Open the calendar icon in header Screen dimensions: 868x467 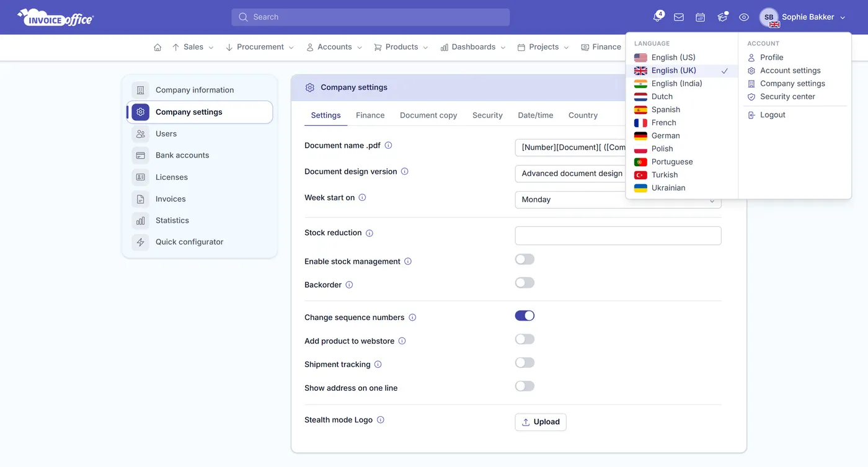click(x=700, y=17)
